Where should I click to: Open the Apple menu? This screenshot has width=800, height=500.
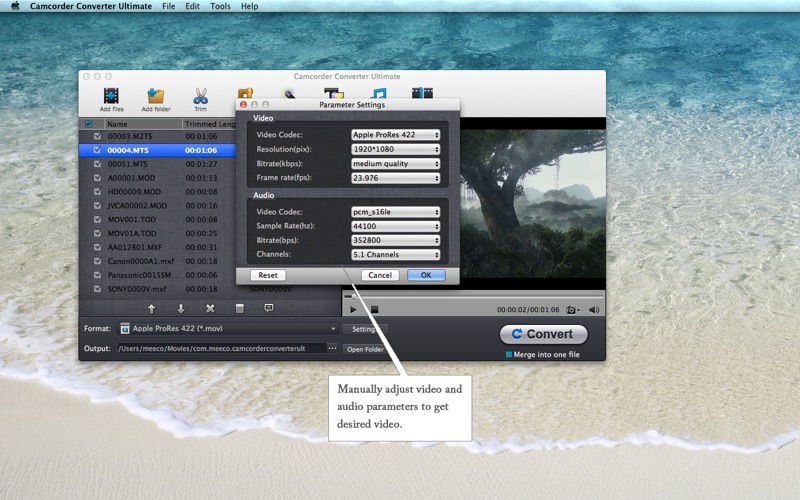coord(15,6)
